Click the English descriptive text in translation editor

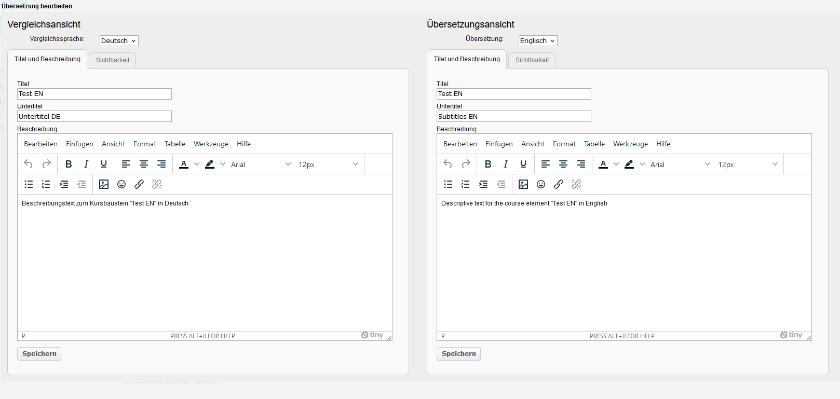(524, 204)
